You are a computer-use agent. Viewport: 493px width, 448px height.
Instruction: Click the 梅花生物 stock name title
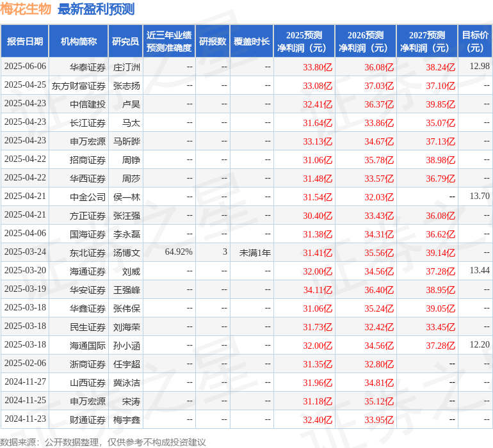pyautogui.click(x=26, y=9)
